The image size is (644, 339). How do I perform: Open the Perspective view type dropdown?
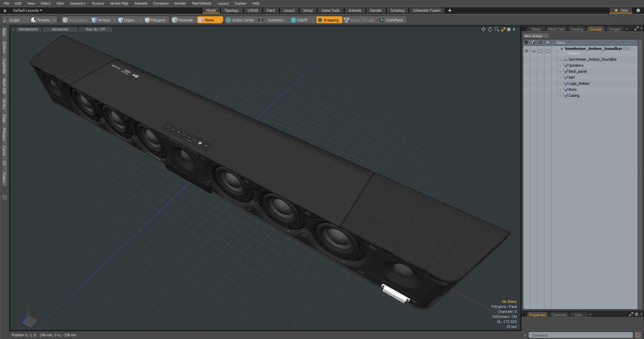[x=28, y=29]
